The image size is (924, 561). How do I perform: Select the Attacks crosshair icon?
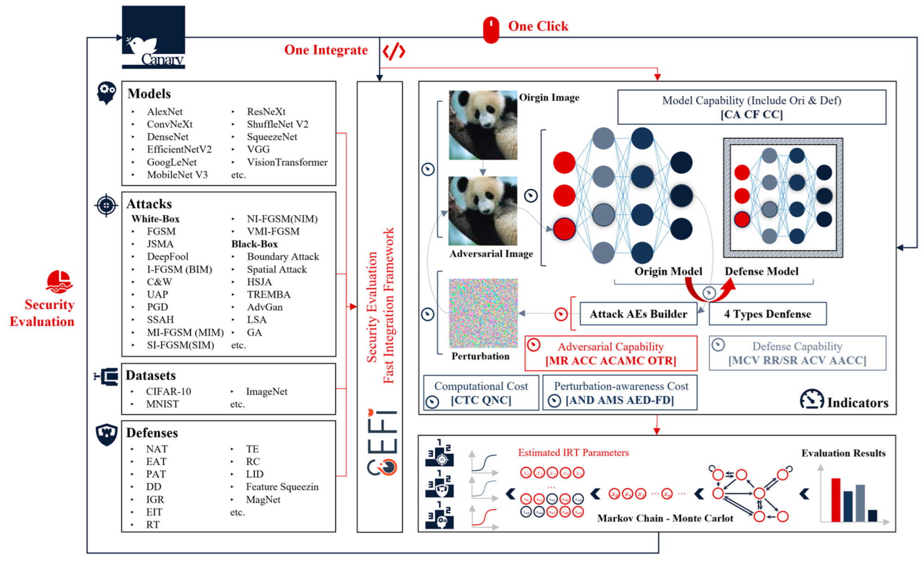(x=103, y=205)
